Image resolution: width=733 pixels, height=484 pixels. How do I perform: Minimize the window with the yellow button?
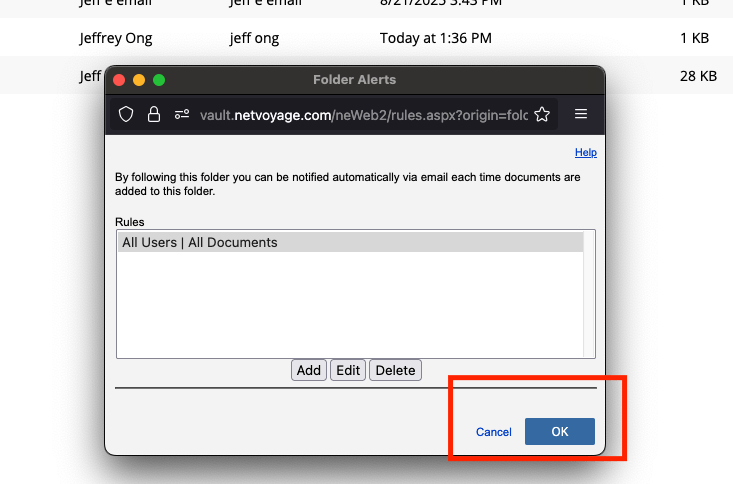pyautogui.click(x=139, y=80)
